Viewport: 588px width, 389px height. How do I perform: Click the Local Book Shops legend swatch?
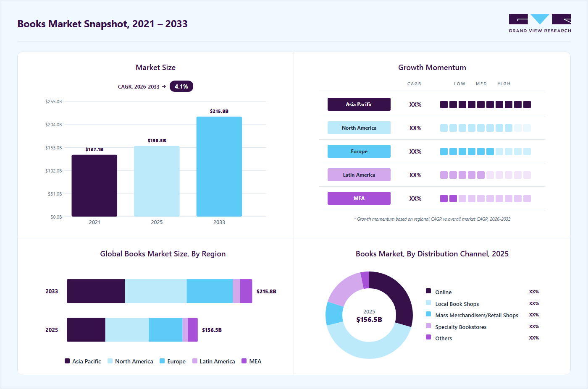[428, 303]
